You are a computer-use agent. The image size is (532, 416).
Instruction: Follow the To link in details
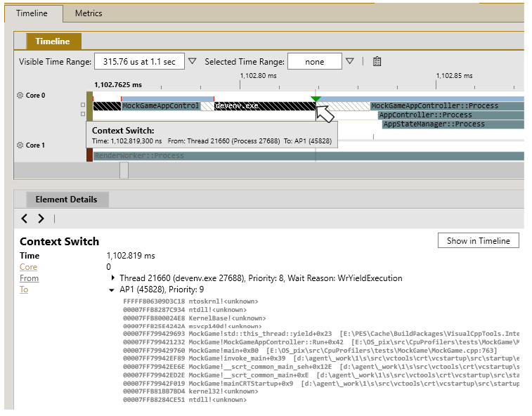coord(24,290)
